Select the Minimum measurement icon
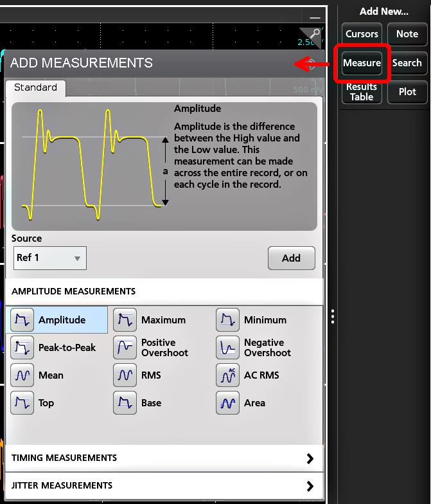Viewport: 431px width, 504px height. click(x=228, y=320)
